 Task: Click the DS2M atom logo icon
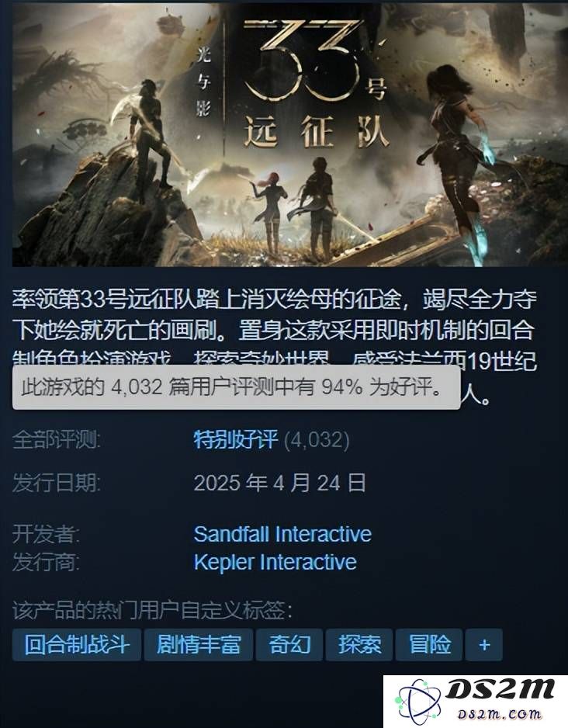pyautogui.click(x=418, y=702)
